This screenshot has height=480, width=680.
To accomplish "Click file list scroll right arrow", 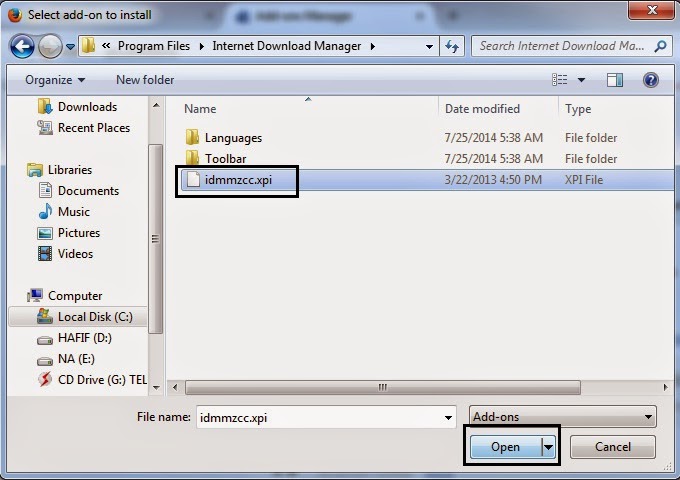I will [x=666, y=387].
